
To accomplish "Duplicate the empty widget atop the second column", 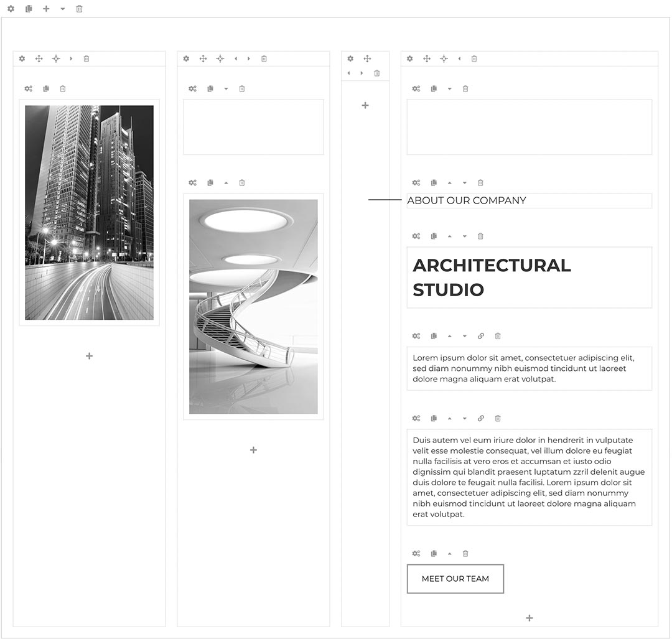I will tap(210, 88).
